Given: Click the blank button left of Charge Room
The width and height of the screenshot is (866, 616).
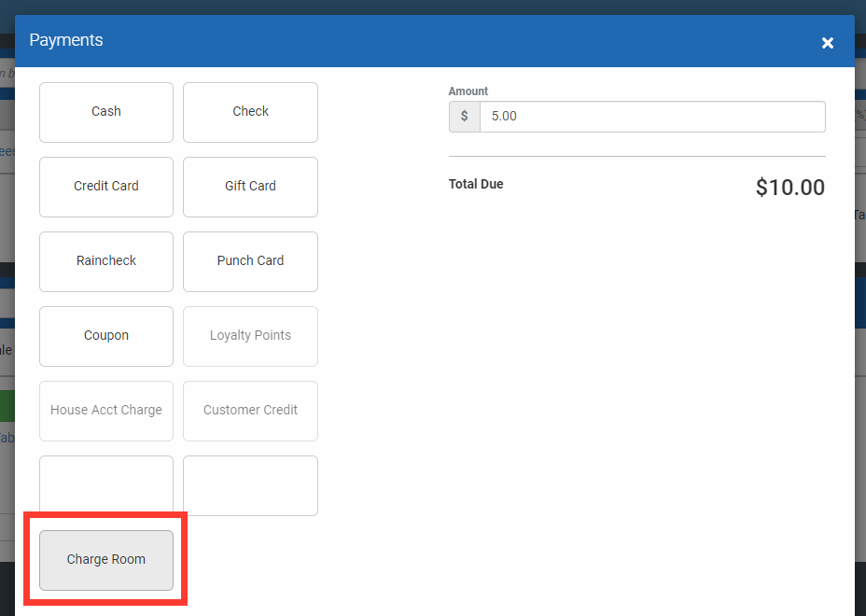Looking at the screenshot, I should point(105,485).
